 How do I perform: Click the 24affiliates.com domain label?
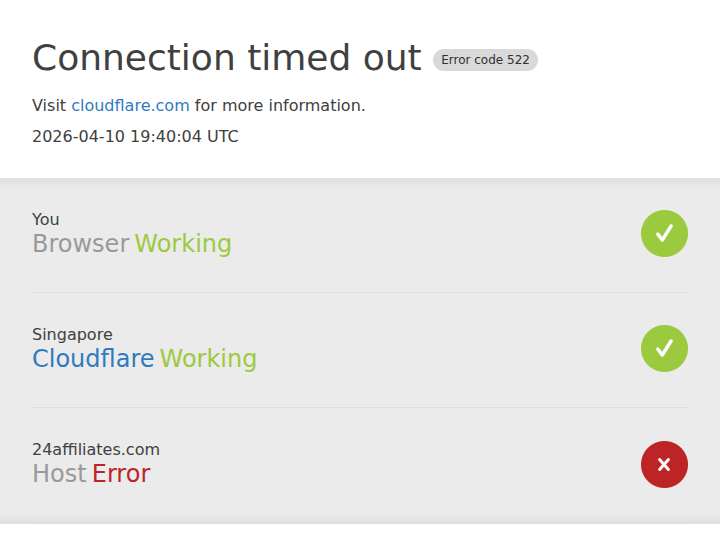[x=96, y=449]
